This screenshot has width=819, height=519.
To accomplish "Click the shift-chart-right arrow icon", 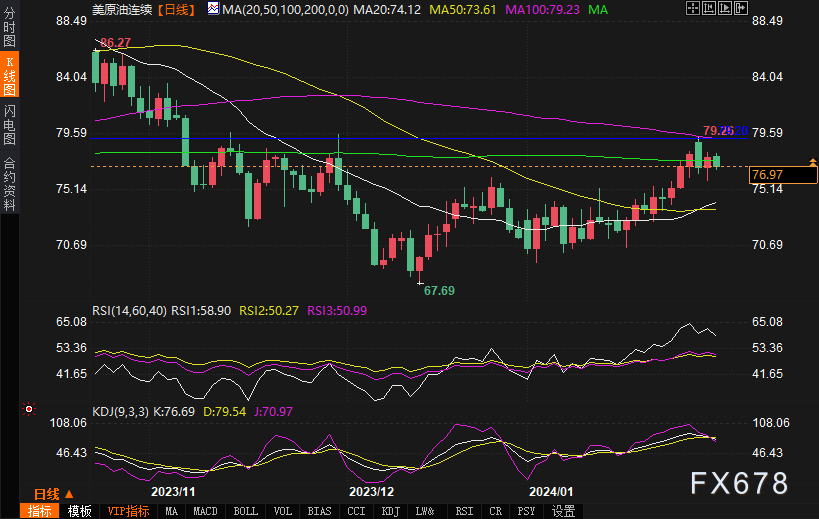I will [741, 8].
